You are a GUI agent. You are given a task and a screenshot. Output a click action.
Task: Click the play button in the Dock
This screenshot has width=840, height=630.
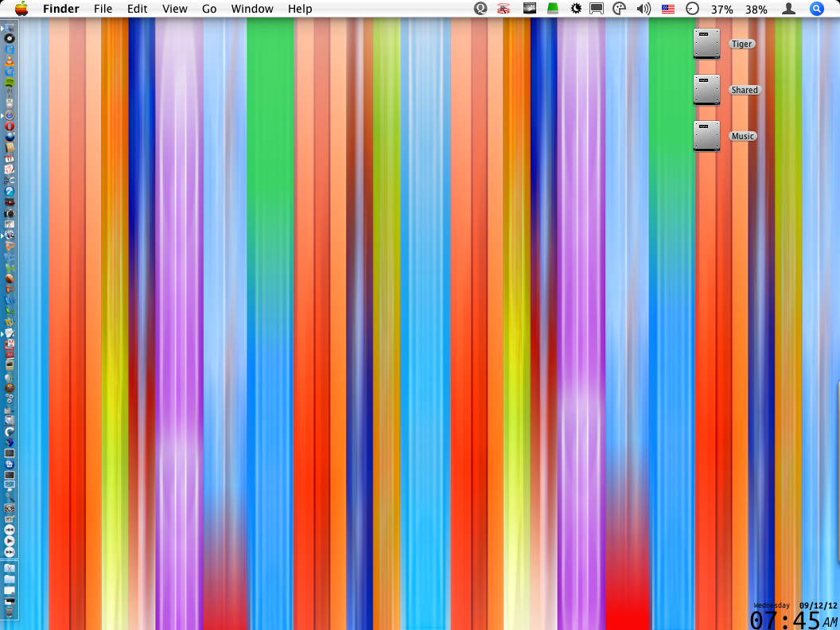click(9, 541)
